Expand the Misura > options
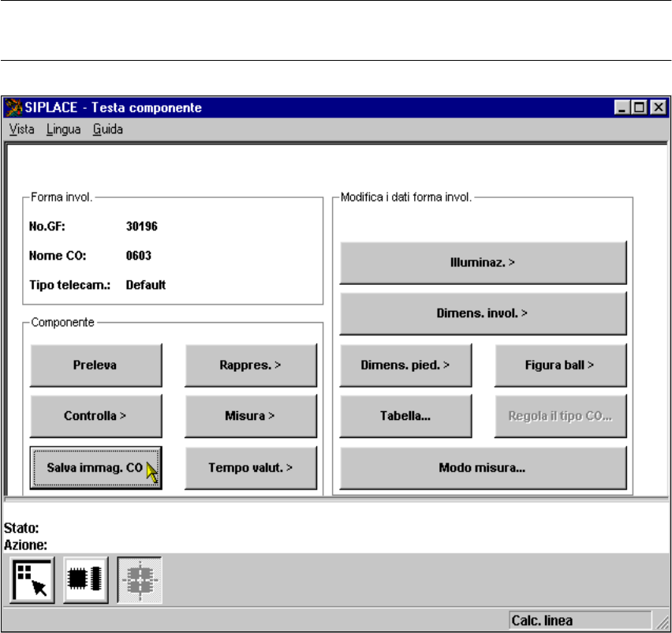Image resolution: width=672 pixels, height=633 pixels. 251,416
